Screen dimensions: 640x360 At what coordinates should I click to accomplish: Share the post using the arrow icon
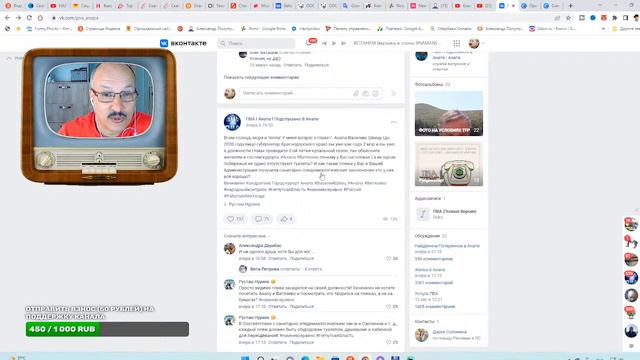[286, 219]
